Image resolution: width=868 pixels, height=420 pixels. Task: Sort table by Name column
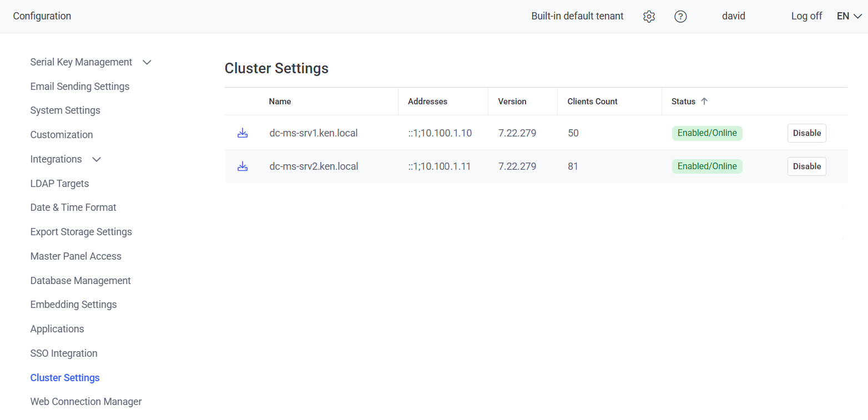[280, 102]
